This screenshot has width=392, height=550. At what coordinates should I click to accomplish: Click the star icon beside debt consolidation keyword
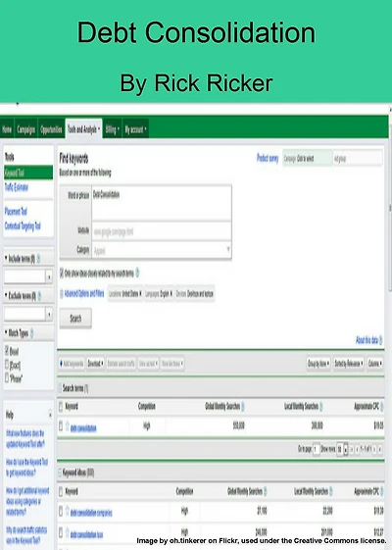68,426
